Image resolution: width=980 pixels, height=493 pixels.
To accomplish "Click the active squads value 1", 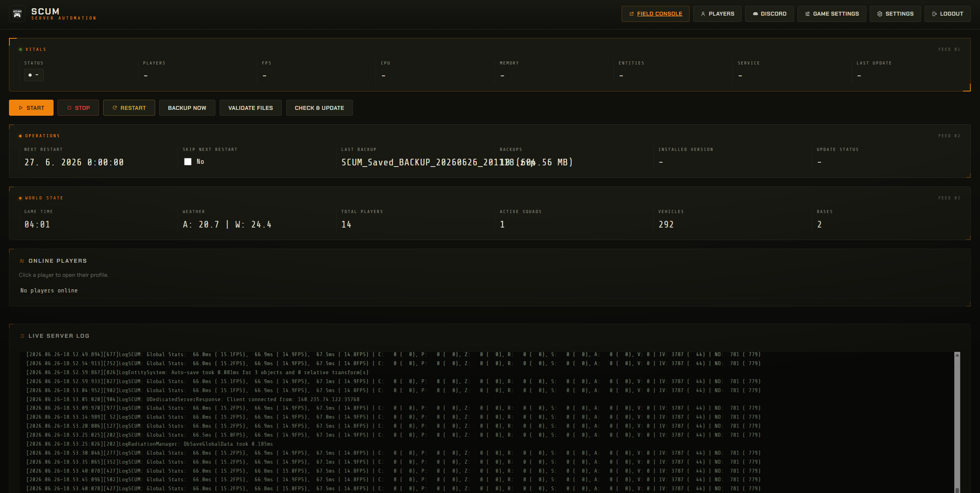I will coord(502,224).
